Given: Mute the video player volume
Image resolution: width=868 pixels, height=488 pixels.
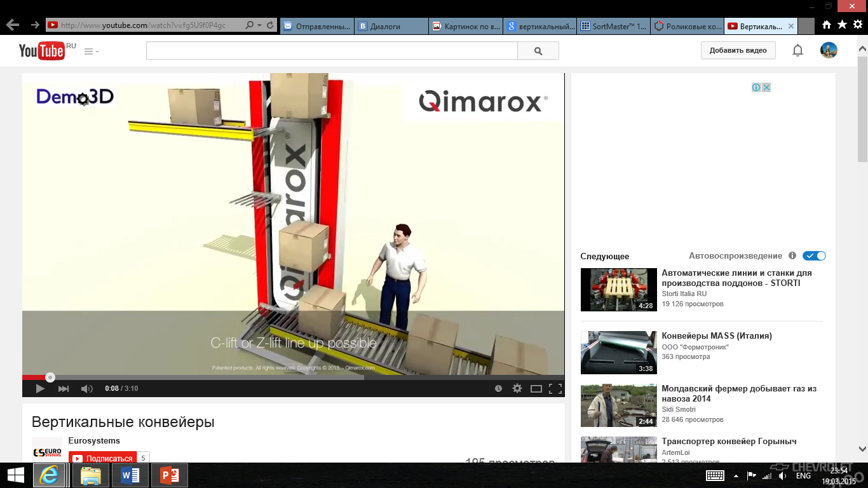Looking at the screenshot, I should (x=87, y=388).
